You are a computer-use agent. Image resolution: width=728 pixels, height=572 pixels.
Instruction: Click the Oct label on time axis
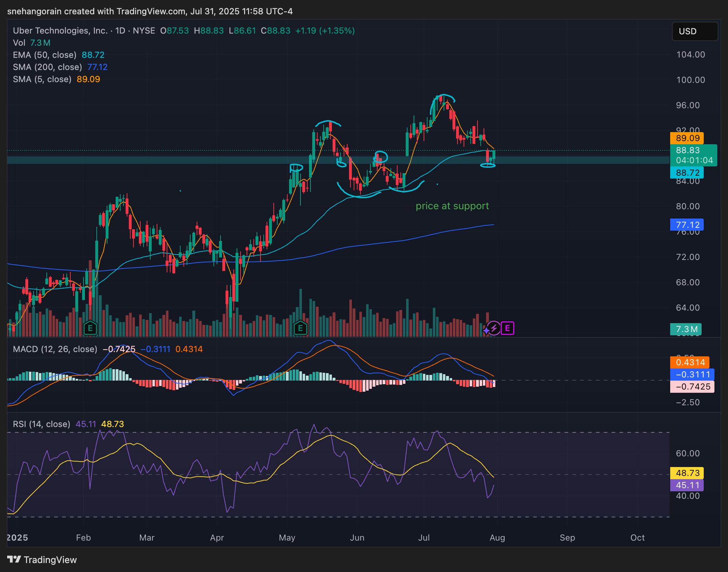coord(638,538)
